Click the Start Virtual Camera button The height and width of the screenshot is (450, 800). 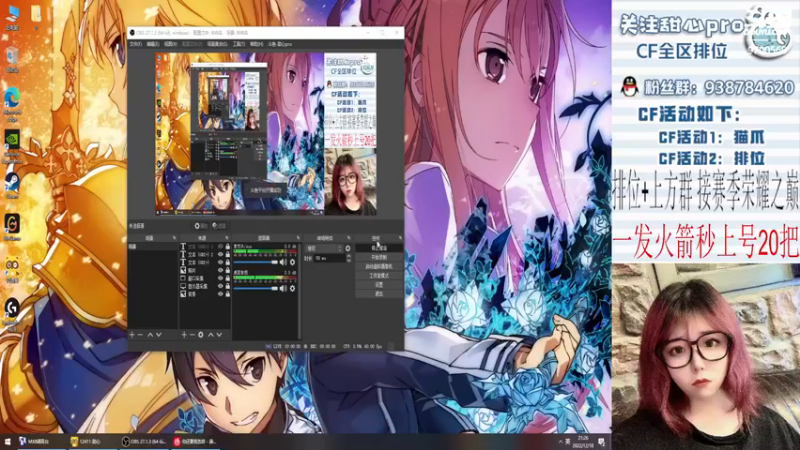pos(379,266)
